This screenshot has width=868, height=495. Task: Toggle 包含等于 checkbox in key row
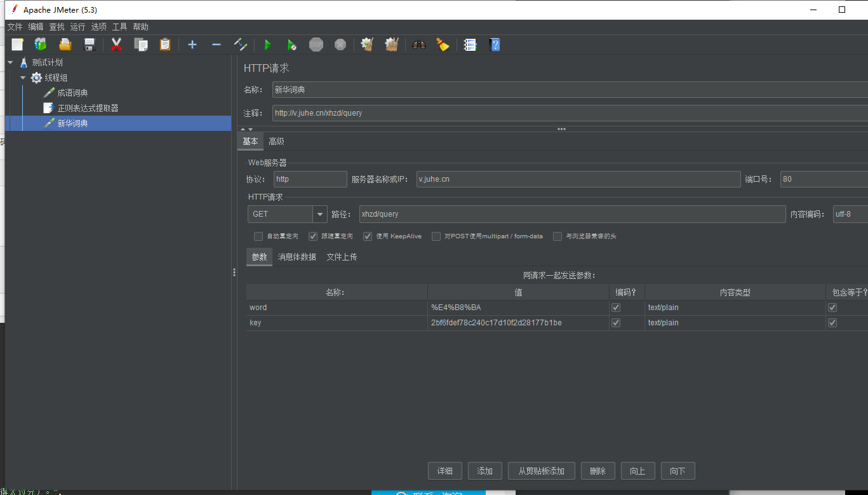(832, 323)
